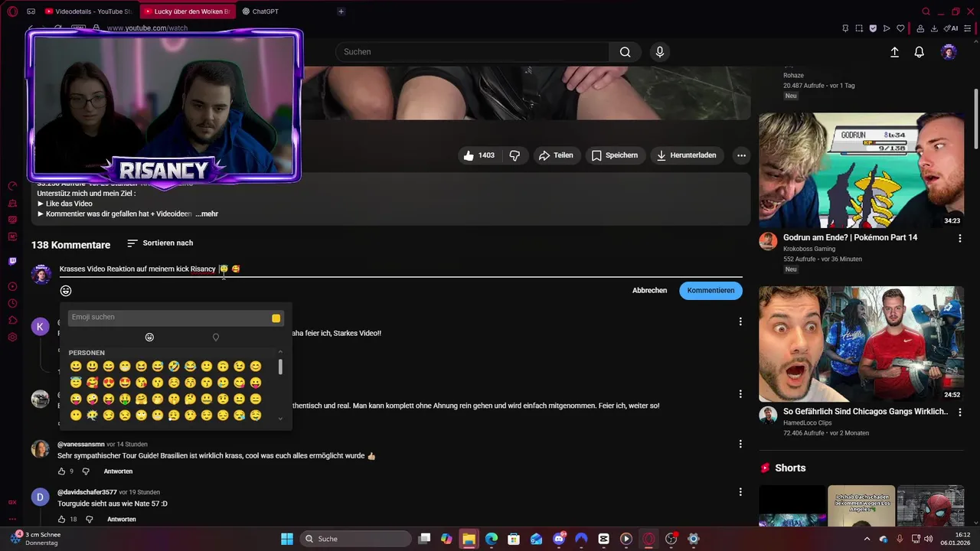
Task: Open Opera Aria AI button
Action: click(952, 28)
